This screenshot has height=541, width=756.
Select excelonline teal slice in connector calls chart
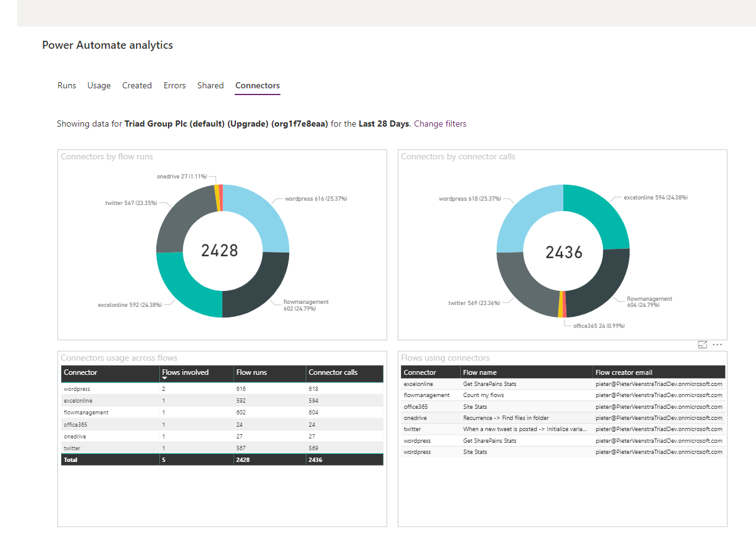(602, 213)
